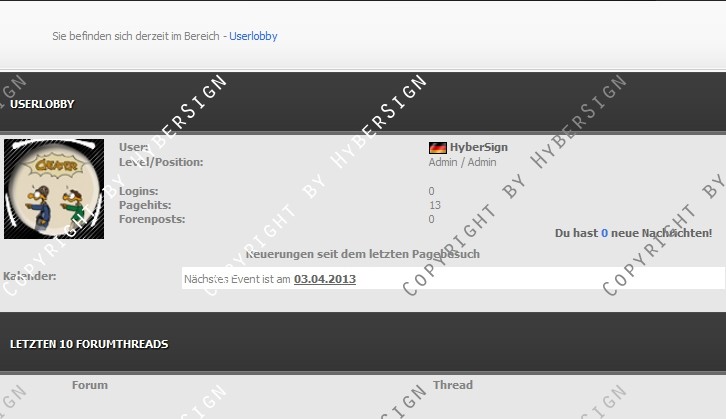Click the user avatar image
The image size is (726, 419).
tap(54, 189)
